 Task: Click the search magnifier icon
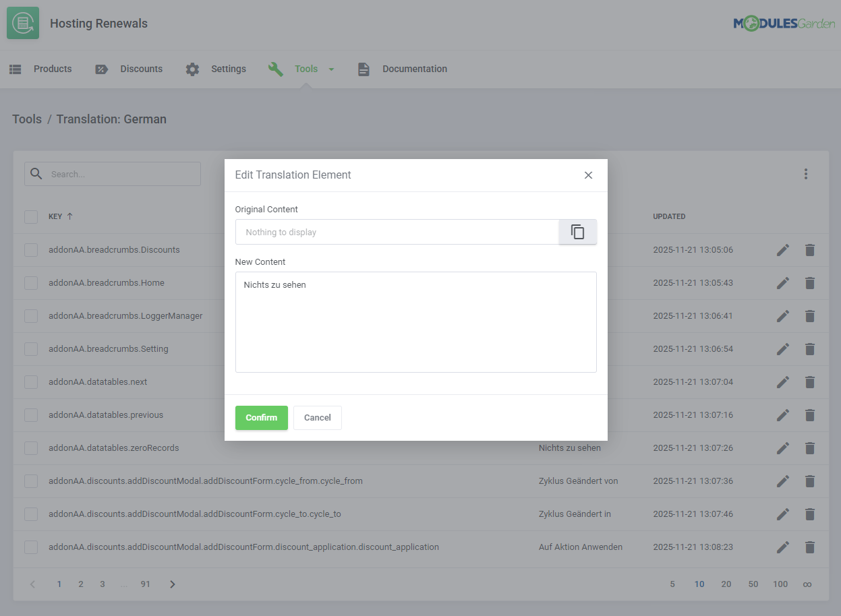36,173
